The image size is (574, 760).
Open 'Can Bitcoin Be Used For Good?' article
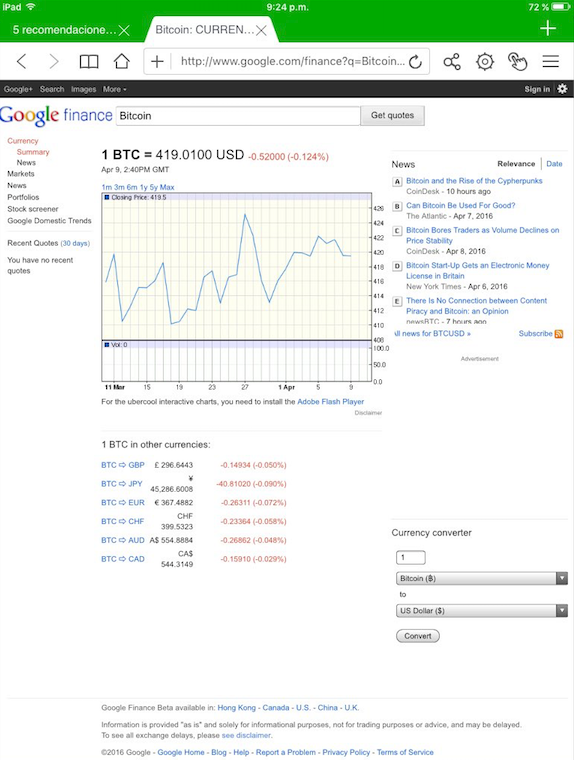pyautogui.click(x=461, y=206)
